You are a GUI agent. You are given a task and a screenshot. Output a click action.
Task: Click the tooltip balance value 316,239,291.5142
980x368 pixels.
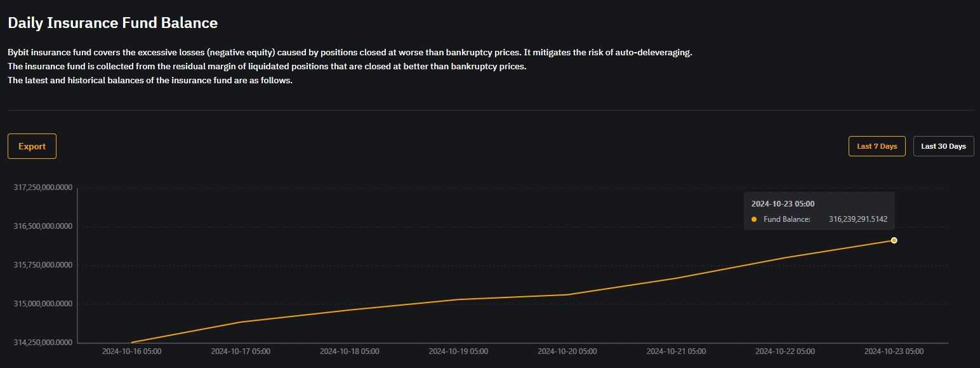(x=857, y=219)
